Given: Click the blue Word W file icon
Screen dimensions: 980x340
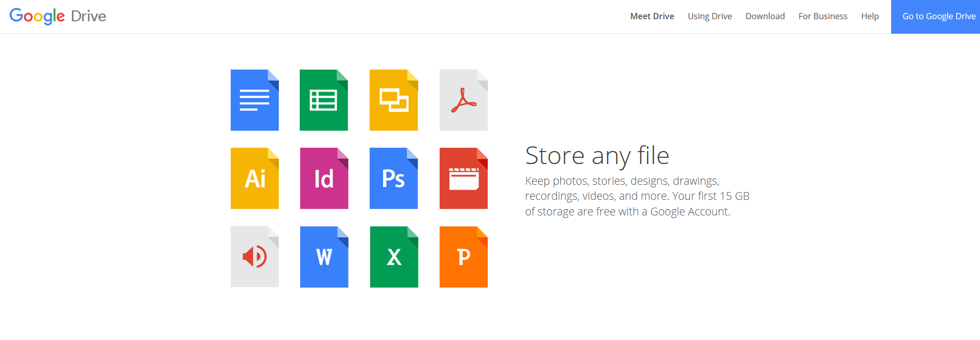Looking at the screenshot, I should (324, 256).
